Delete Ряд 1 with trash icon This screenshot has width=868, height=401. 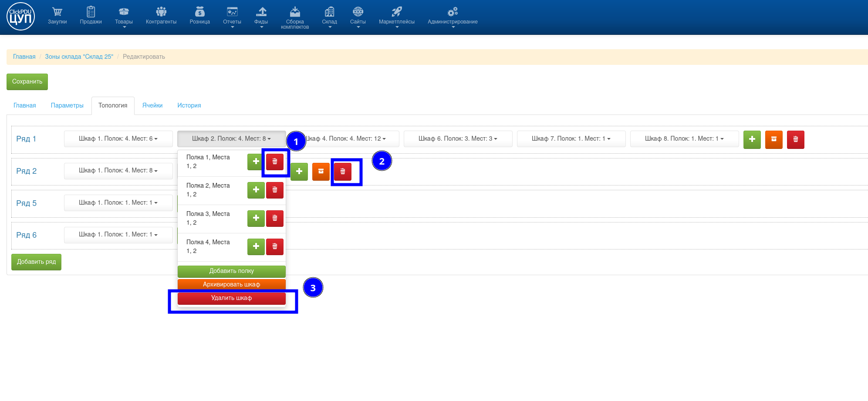point(795,140)
